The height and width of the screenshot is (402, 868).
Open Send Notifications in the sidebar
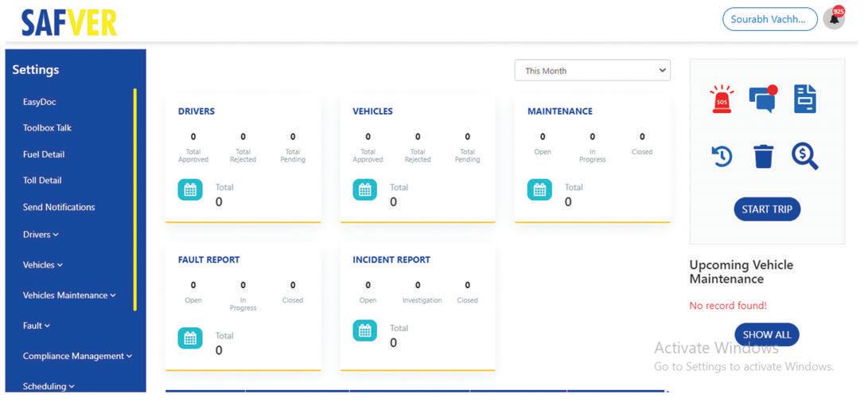pyautogui.click(x=59, y=207)
